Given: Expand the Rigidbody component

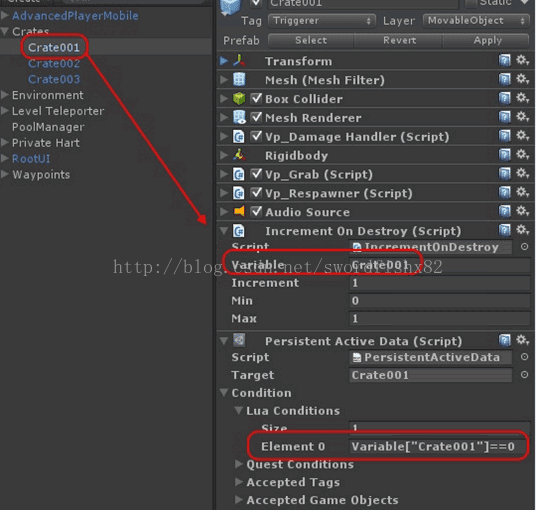Looking at the screenshot, I should tap(224, 155).
